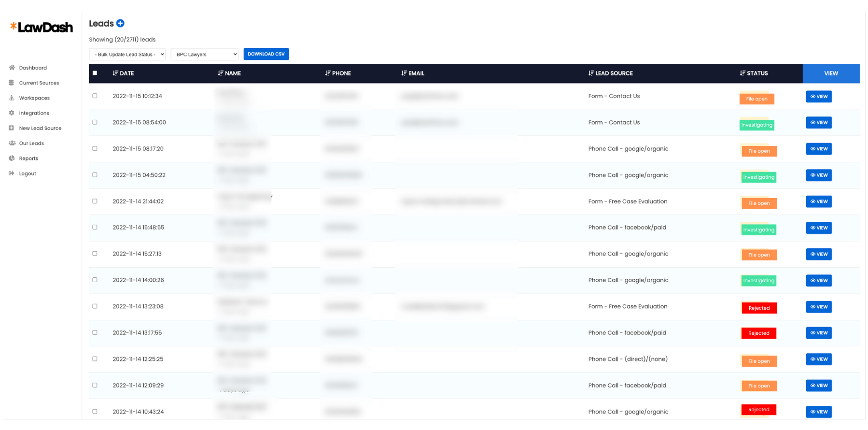Click the sort icon beside EMAIL header
The height and width of the screenshot is (430, 868).
[404, 73]
